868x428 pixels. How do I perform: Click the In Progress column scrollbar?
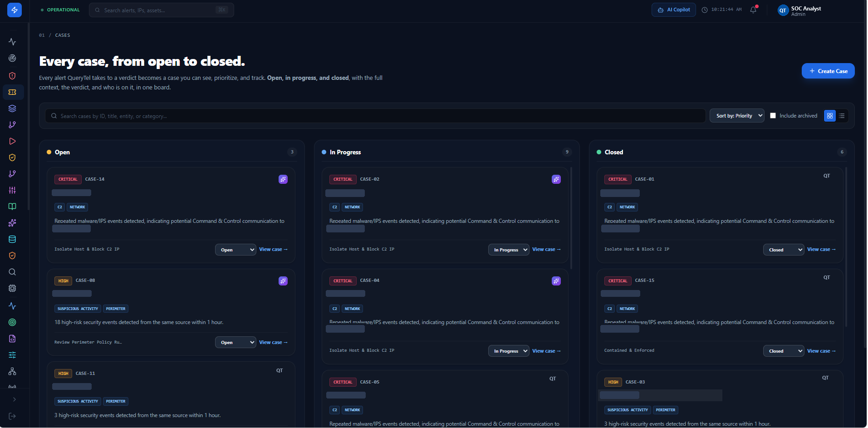coord(571,218)
